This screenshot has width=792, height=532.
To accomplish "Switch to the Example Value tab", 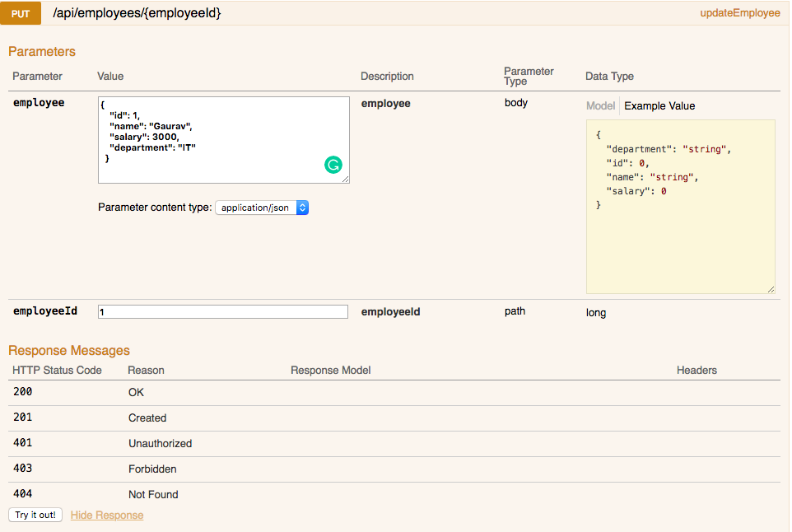I will tap(659, 105).
